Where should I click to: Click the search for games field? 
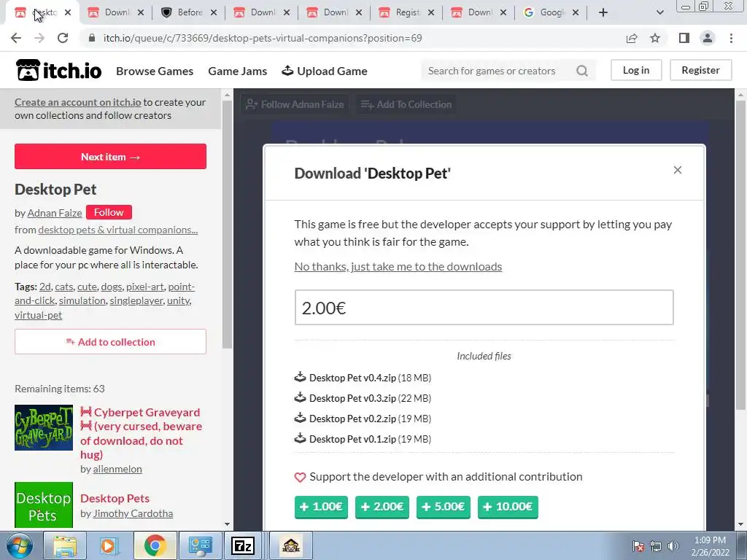pos(498,71)
